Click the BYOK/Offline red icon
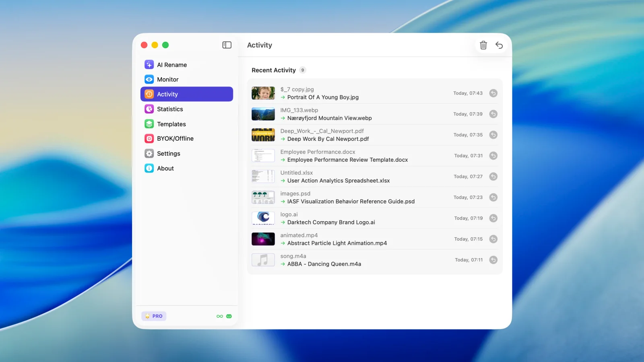Viewport: 644px width, 362px height. point(149,138)
